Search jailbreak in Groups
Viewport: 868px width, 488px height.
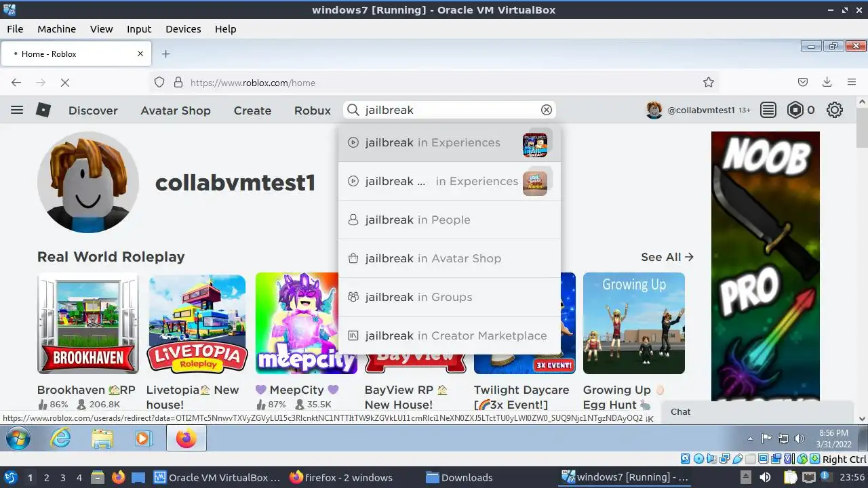(450, 297)
